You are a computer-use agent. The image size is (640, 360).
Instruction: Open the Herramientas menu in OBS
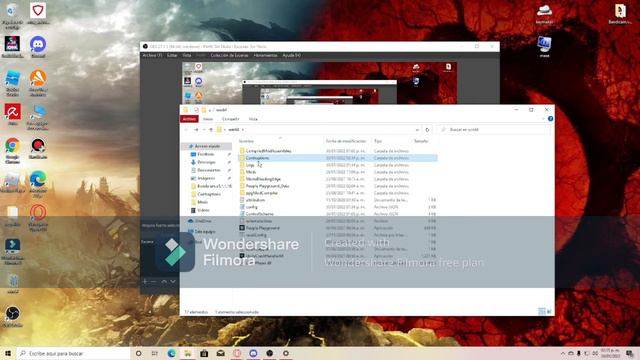(x=265, y=55)
